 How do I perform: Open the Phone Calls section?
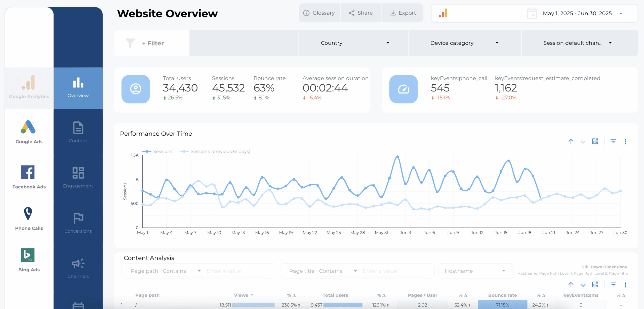(x=29, y=219)
